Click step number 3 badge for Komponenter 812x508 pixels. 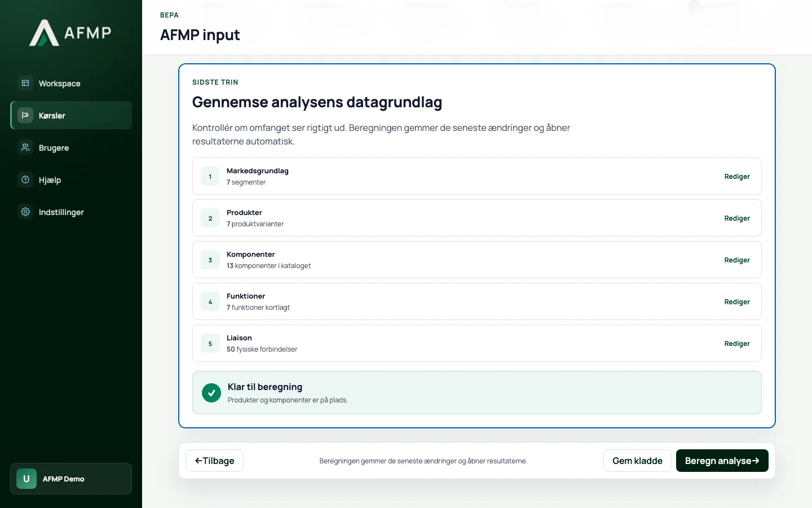(x=210, y=260)
